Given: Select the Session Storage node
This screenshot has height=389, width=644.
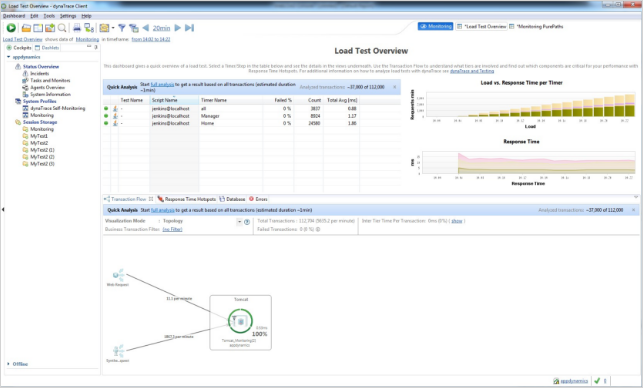Looking at the screenshot, I should pos(40,122).
